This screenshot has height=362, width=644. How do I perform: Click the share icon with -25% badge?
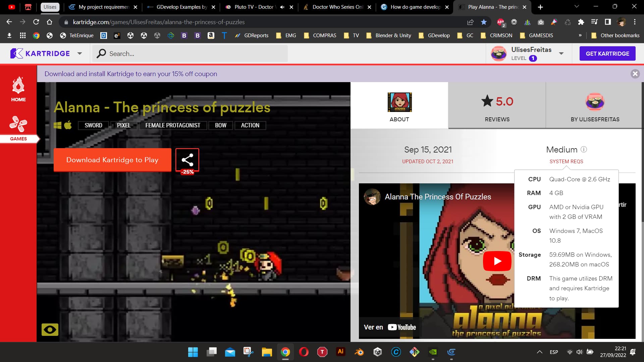click(x=187, y=160)
